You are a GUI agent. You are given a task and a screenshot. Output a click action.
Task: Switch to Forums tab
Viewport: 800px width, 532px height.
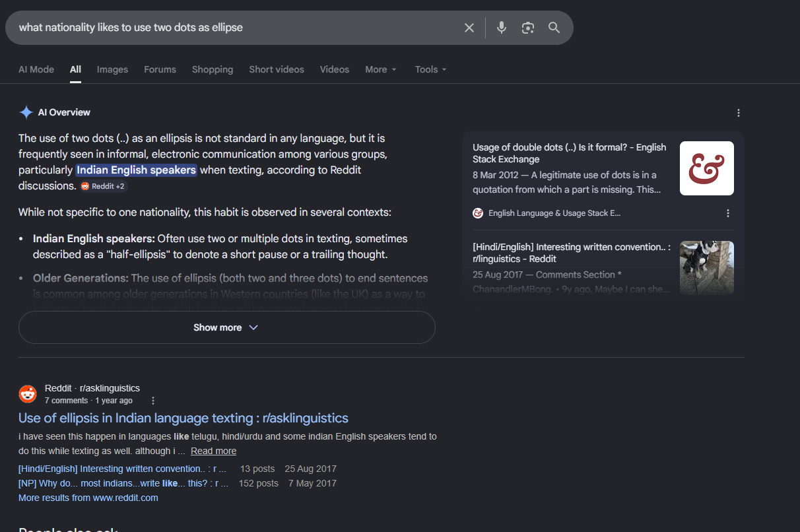coord(160,69)
